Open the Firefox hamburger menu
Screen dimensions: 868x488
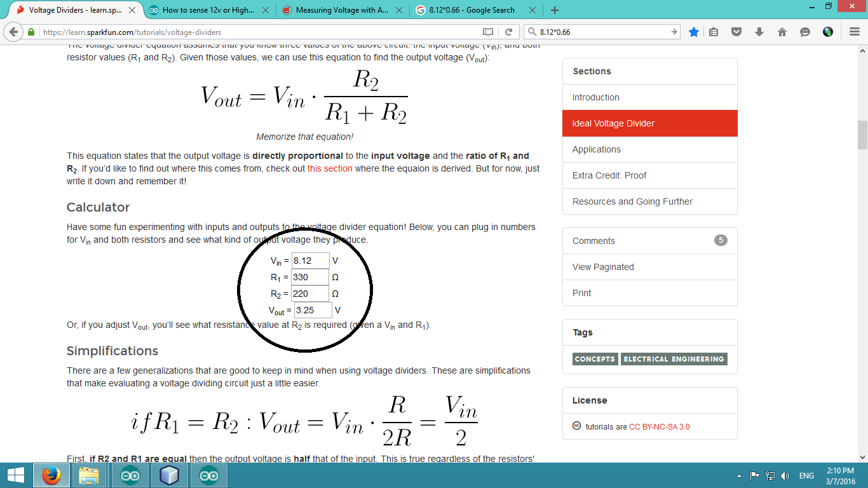coord(854,32)
